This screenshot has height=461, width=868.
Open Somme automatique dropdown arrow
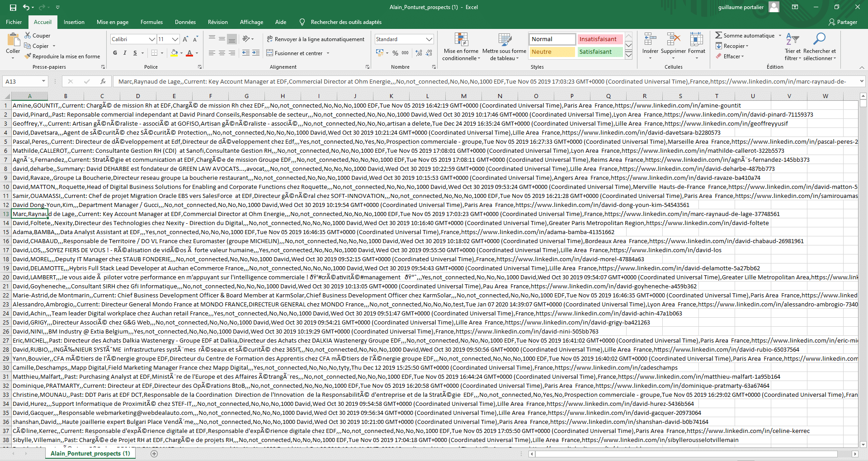click(780, 35)
